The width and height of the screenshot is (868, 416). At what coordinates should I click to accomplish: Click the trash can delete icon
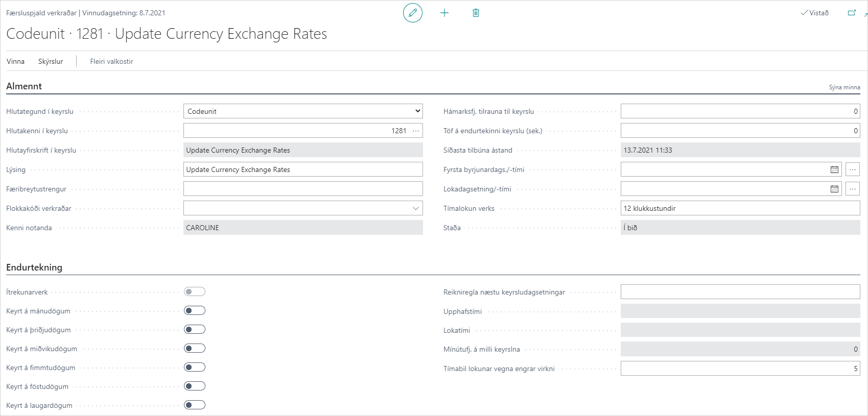tap(476, 13)
